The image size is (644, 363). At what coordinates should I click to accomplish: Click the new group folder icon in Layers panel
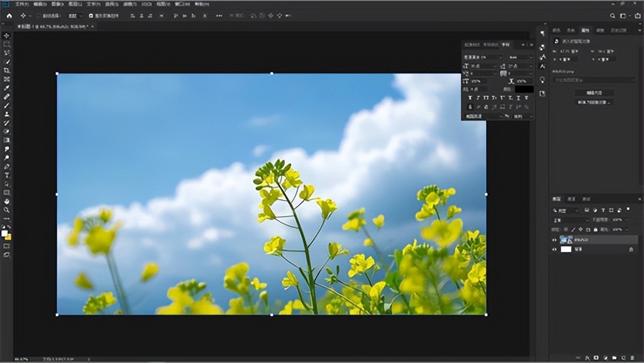pyautogui.click(x=614, y=357)
